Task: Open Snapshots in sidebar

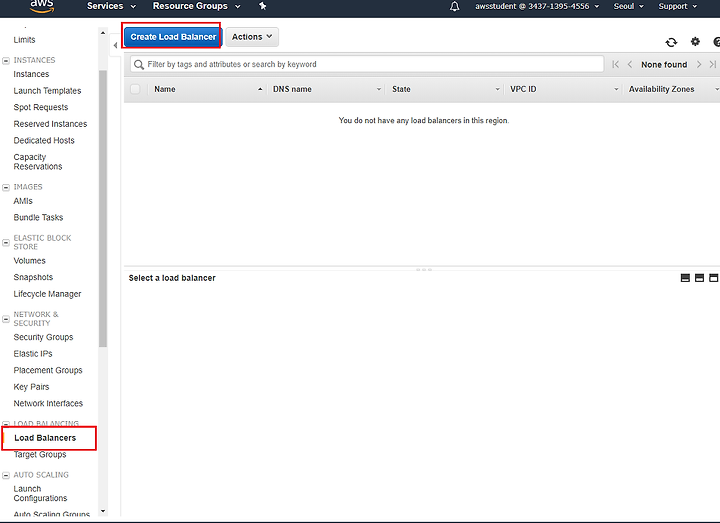Action: coord(33,277)
